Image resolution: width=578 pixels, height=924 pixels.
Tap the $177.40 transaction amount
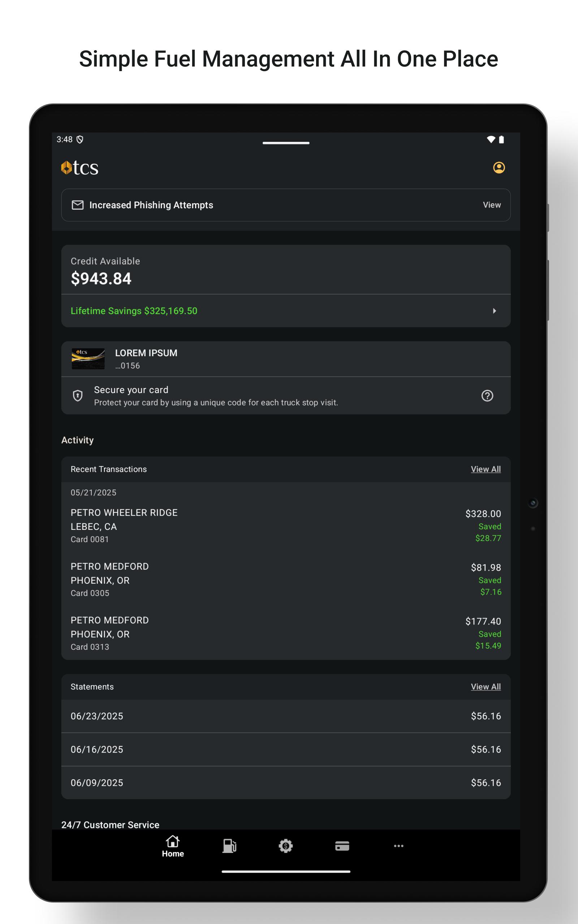[483, 621]
